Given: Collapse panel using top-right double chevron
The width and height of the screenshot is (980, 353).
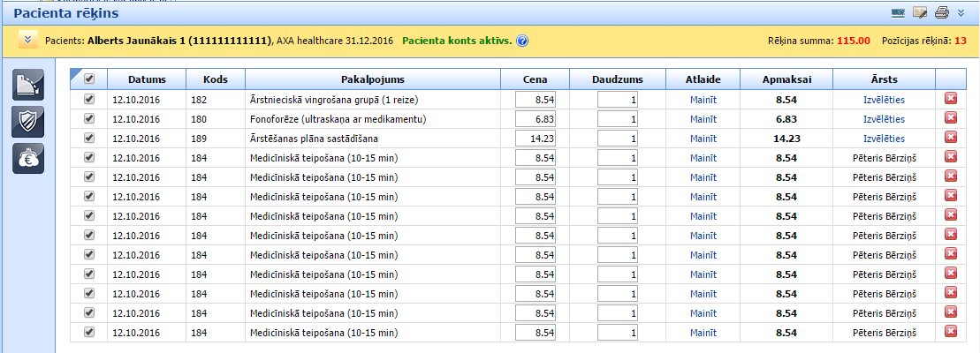Looking at the screenshot, I should 961,12.
